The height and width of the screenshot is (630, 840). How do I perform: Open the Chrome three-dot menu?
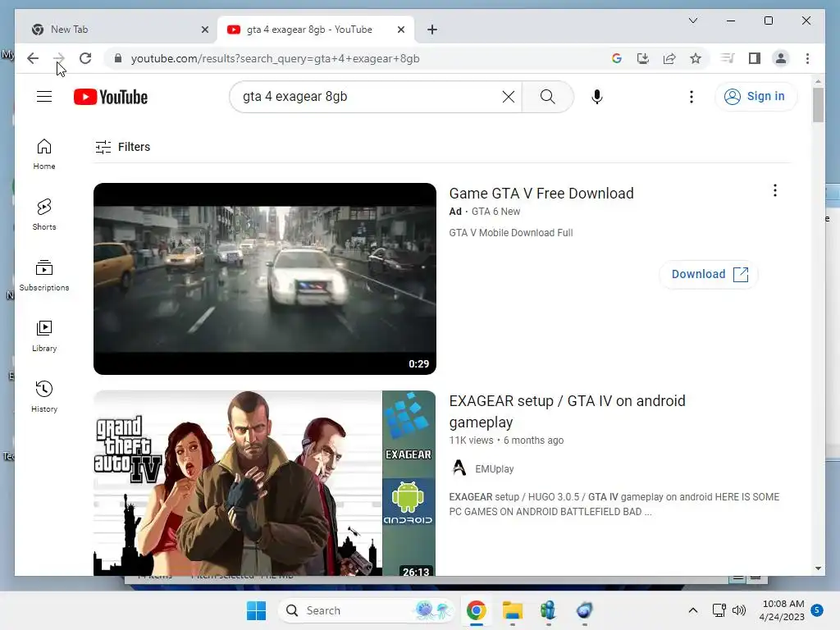coord(807,58)
